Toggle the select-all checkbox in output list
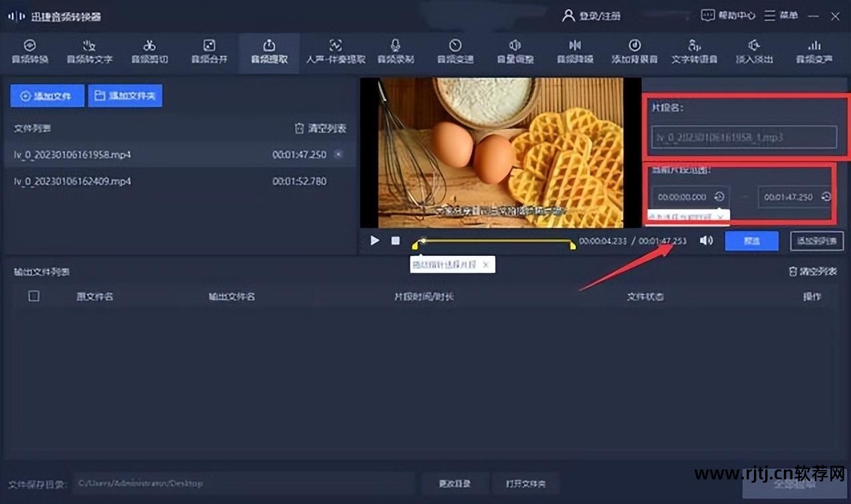 [x=34, y=296]
